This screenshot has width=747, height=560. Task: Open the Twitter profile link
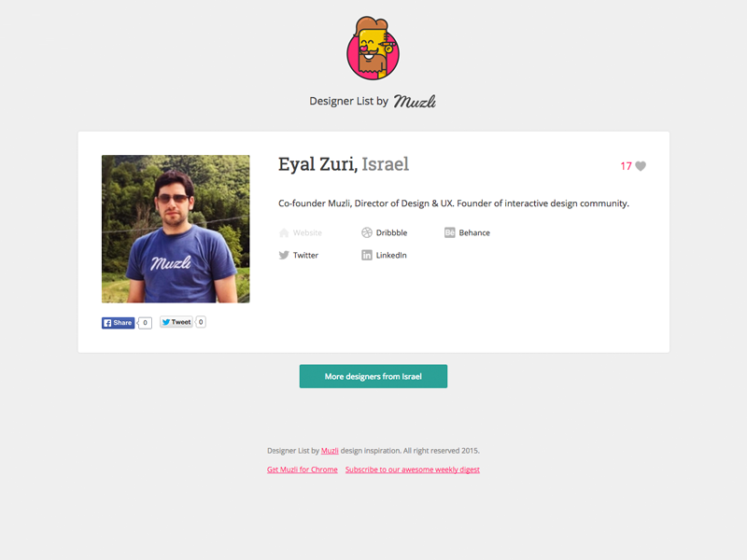[x=305, y=255]
